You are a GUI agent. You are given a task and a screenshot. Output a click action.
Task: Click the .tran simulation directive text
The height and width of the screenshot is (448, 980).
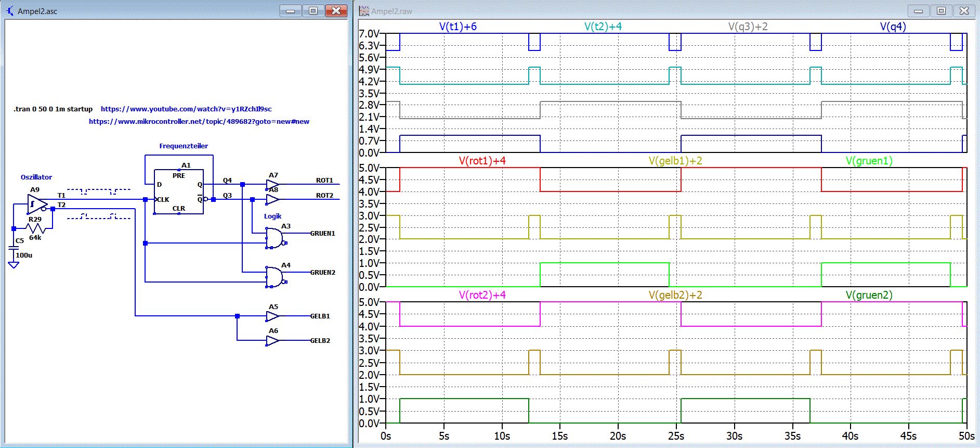click(53, 109)
